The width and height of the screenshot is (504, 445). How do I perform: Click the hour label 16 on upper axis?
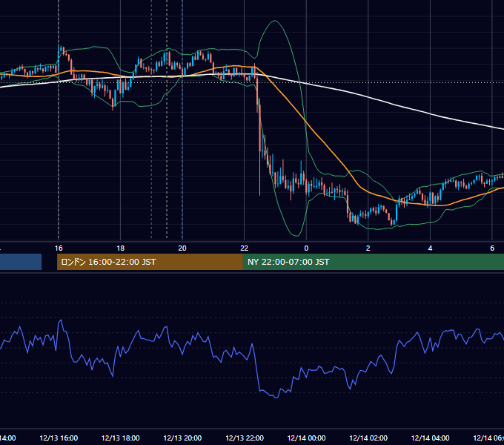click(59, 248)
